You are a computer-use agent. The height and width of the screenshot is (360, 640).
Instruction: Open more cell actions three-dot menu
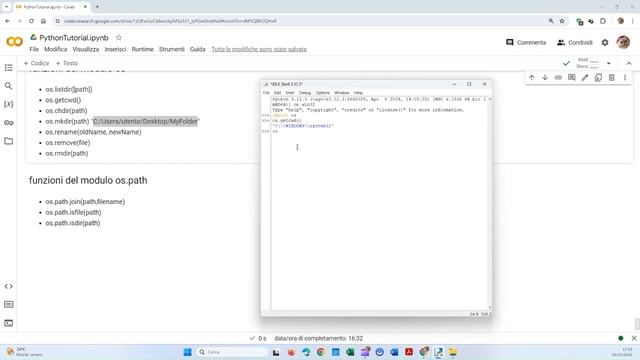[x=625, y=77]
